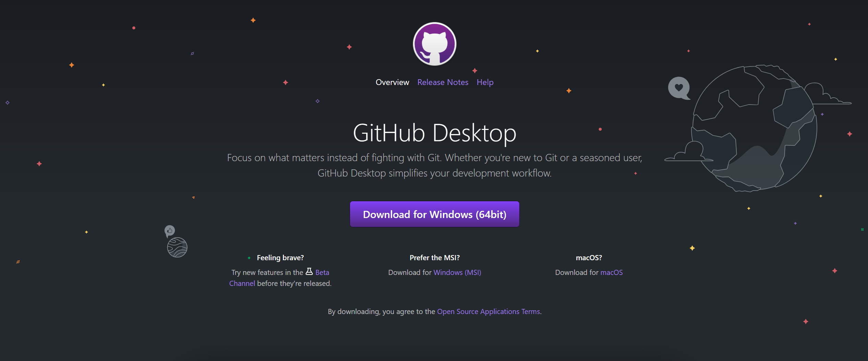
Task: Go to the Help page
Action: click(x=485, y=82)
